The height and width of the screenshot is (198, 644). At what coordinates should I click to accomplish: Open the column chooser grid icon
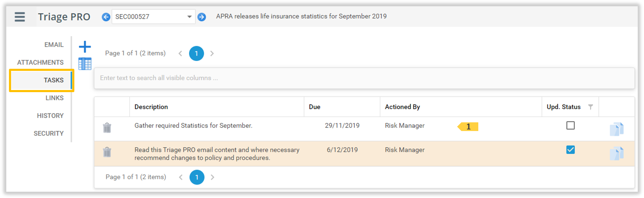coord(85,64)
